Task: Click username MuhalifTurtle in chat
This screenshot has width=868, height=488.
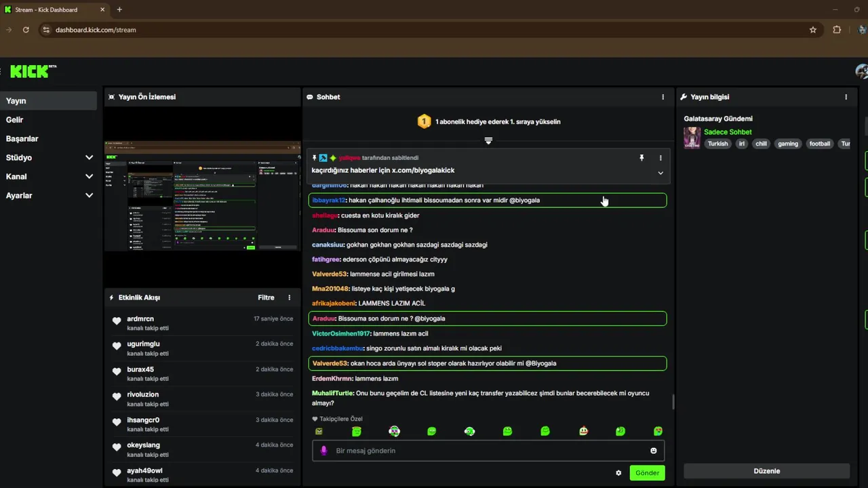Action: [333, 393]
